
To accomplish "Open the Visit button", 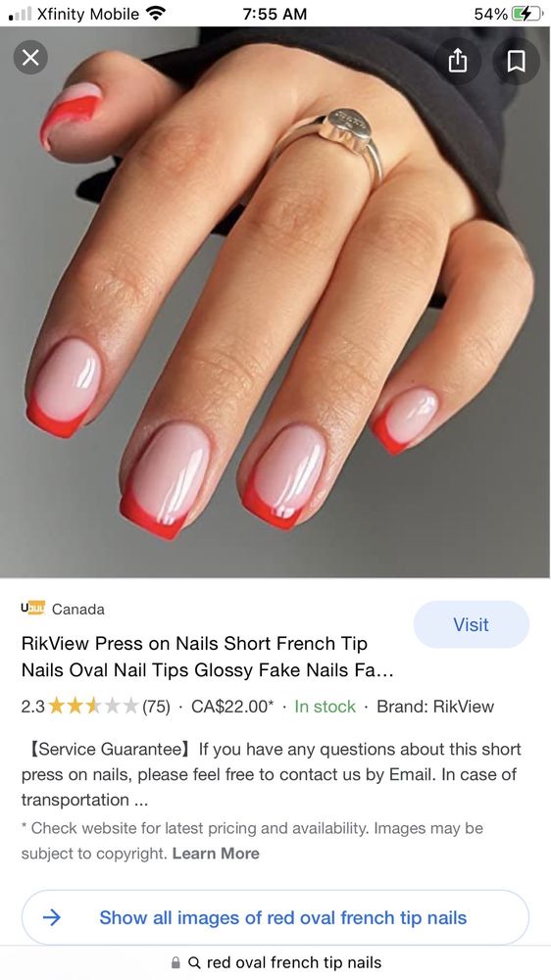I will pos(471,624).
